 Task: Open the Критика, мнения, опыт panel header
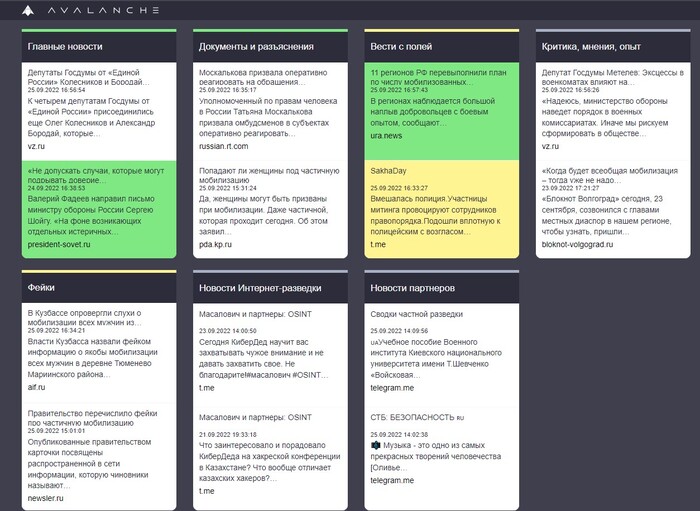pyautogui.click(x=613, y=46)
